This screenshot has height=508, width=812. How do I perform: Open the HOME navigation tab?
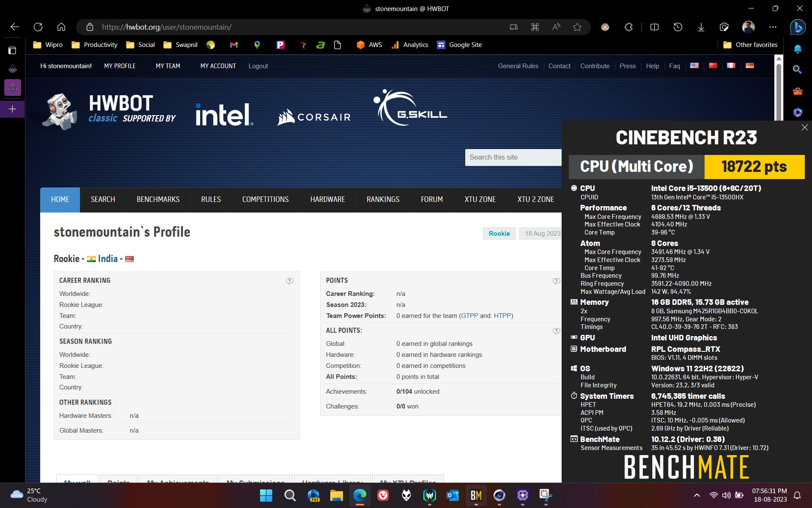(60, 199)
